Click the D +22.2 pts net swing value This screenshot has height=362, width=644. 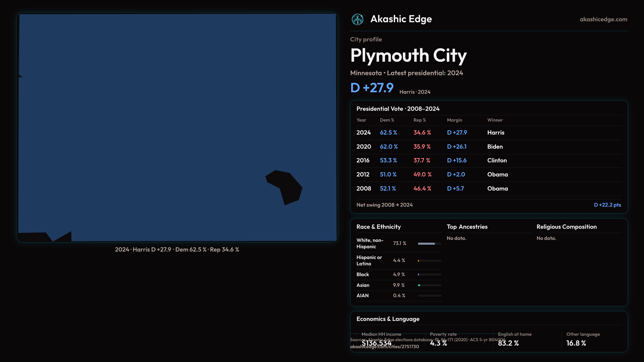click(607, 205)
